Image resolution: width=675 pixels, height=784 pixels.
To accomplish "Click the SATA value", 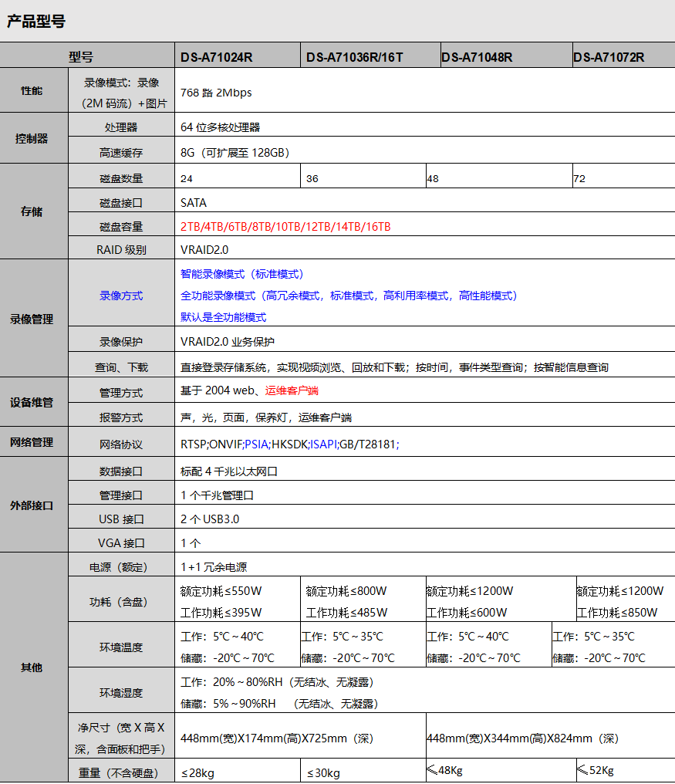I will click(x=194, y=202).
